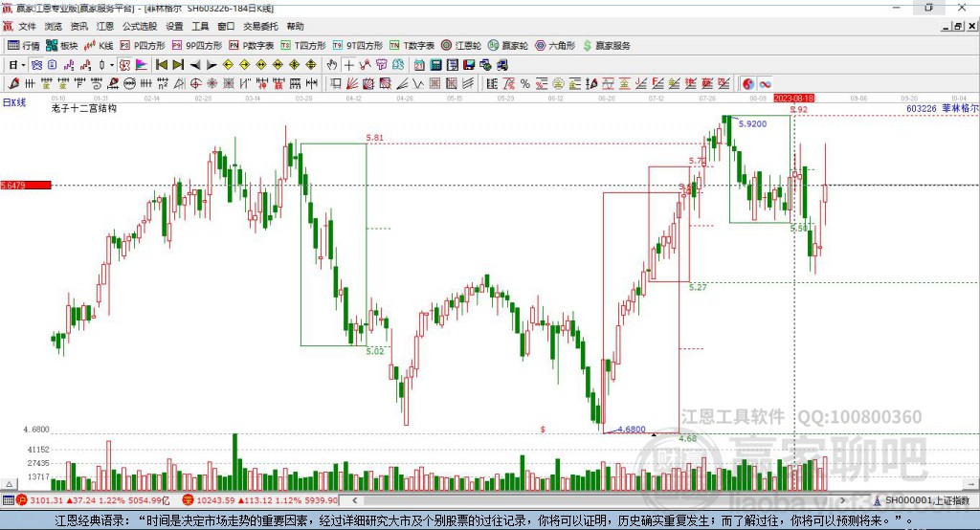Image resolution: width=980 pixels, height=530 pixels.
Task: Open the 行情 quotes view
Action: coord(23,46)
